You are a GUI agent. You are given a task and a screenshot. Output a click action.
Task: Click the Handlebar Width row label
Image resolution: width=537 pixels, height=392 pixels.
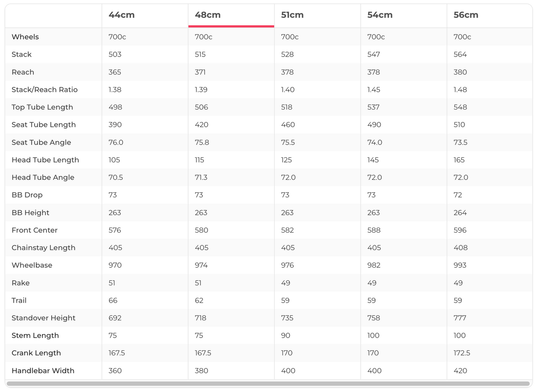[x=43, y=371]
